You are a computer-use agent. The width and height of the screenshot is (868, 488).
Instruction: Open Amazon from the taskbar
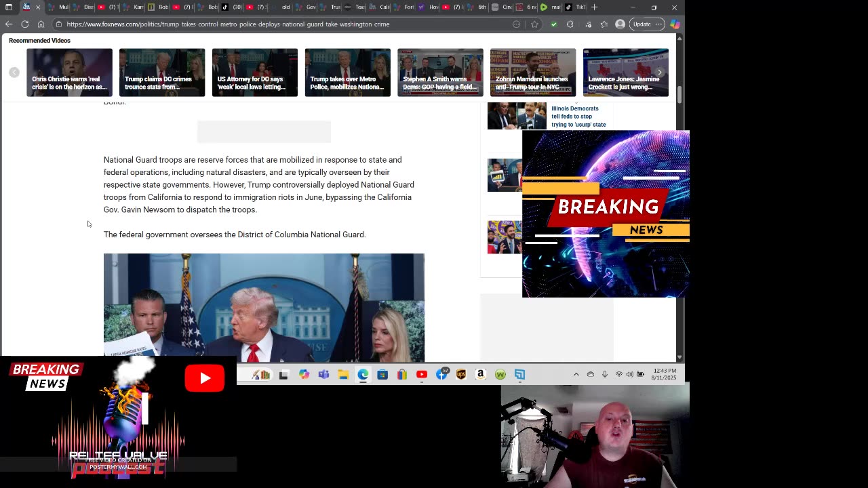pos(481,374)
